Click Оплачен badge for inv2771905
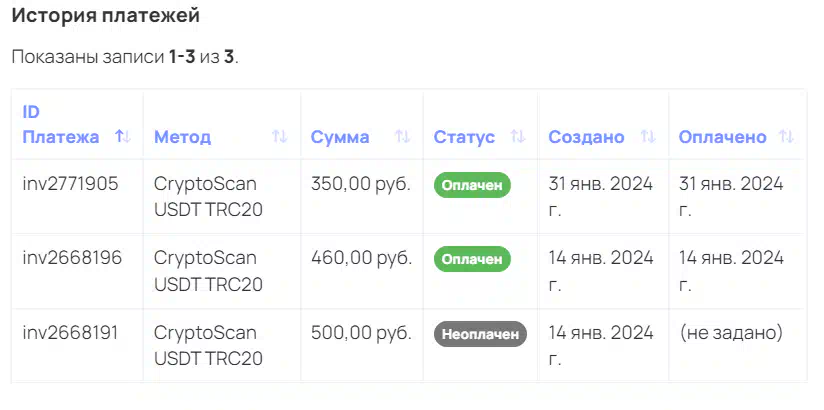The width and height of the screenshot is (824, 410). (x=472, y=185)
